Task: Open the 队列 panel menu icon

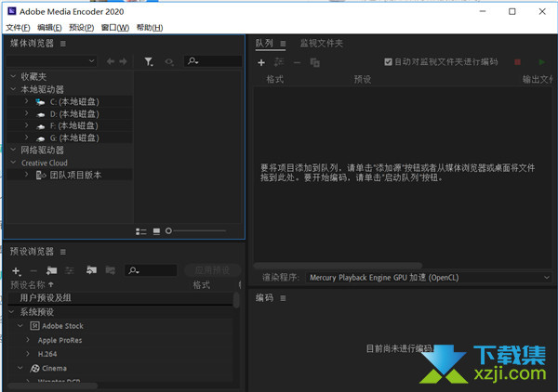Action: tap(283, 44)
